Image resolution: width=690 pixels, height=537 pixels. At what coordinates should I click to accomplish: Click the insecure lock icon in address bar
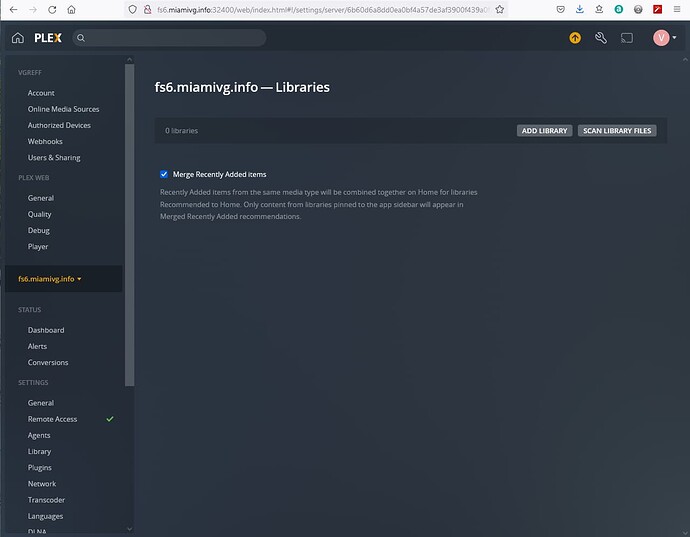[147, 9]
